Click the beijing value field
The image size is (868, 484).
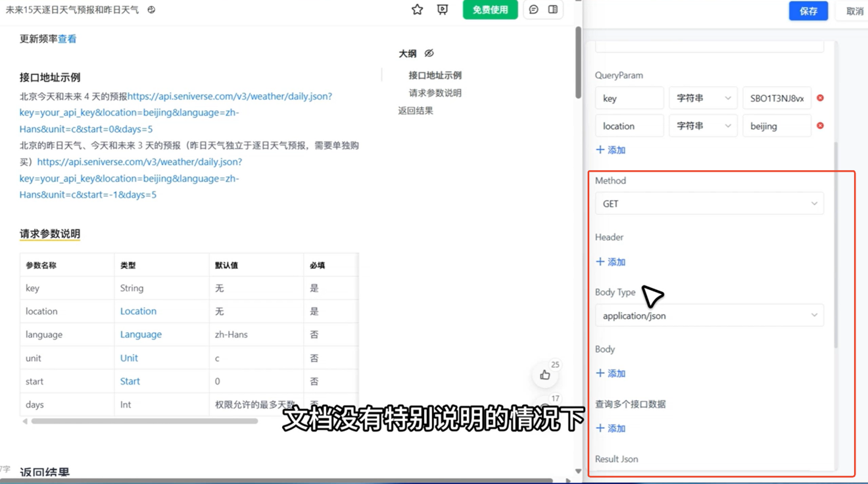(x=777, y=126)
